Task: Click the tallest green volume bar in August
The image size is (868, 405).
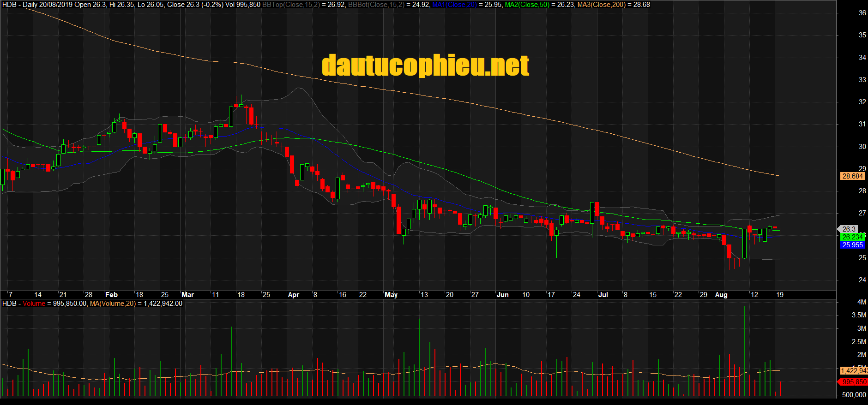Action: point(744,351)
